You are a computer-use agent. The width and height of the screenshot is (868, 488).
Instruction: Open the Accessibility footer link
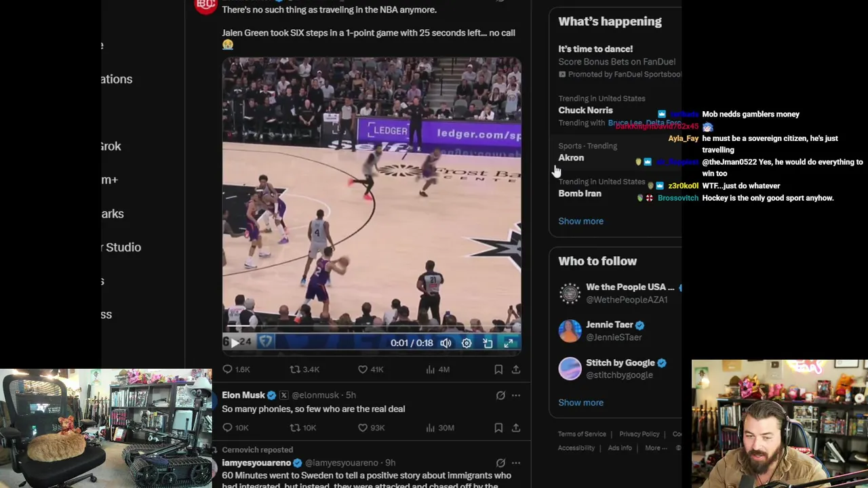click(x=576, y=448)
